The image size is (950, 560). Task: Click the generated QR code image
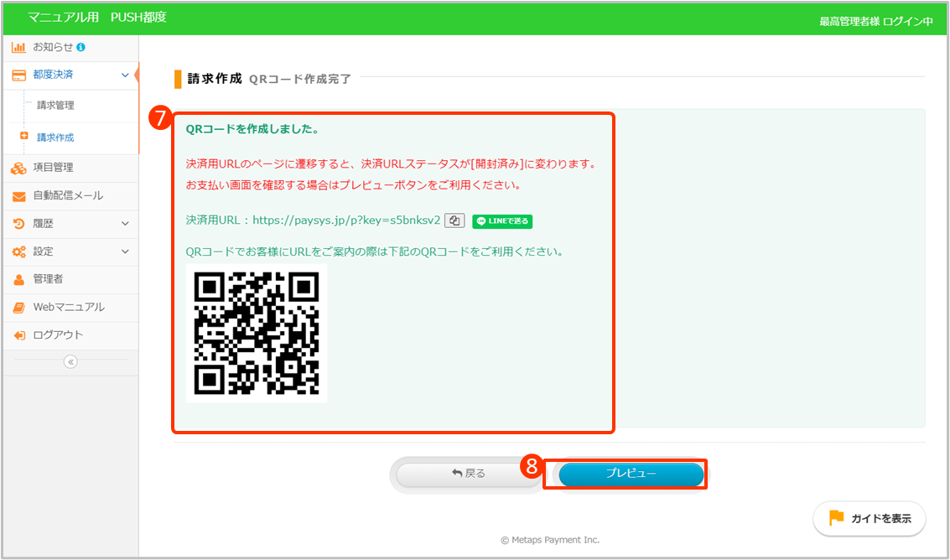pyautogui.click(x=257, y=334)
